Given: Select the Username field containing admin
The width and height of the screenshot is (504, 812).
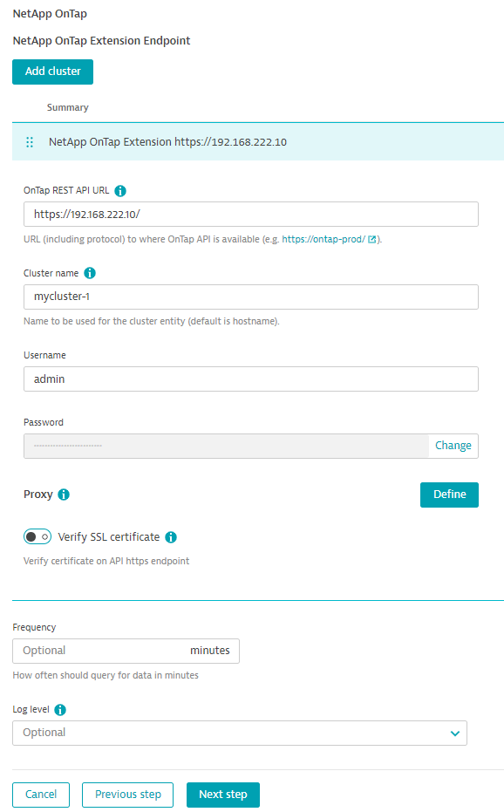Looking at the screenshot, I should click(x=250, y=379).
